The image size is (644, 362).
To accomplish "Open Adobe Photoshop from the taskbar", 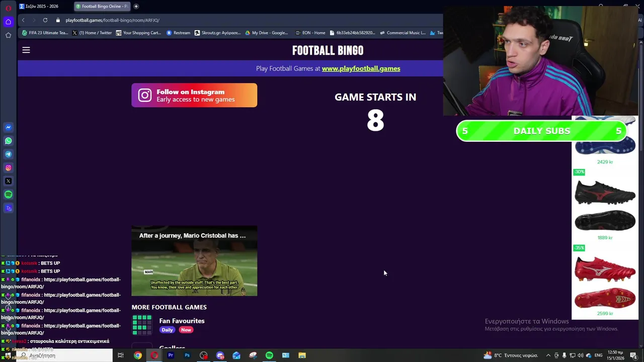I will tap(187, 355).
